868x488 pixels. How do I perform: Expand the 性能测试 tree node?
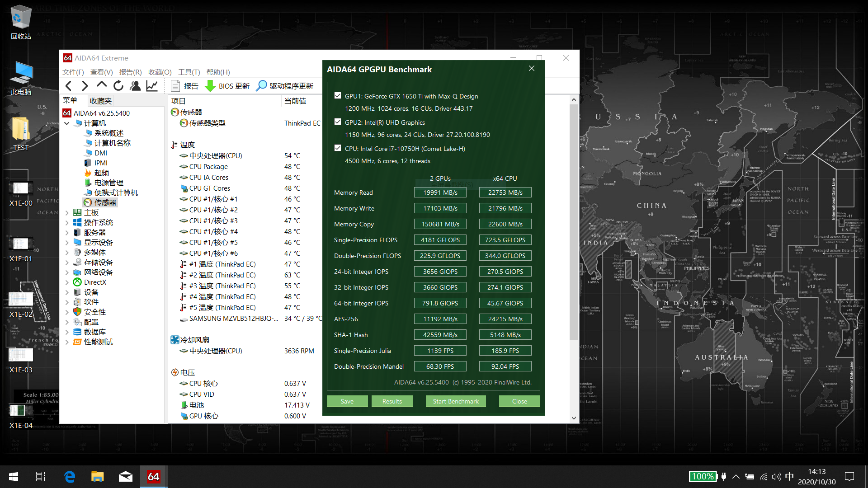click(x=67, y=342)
